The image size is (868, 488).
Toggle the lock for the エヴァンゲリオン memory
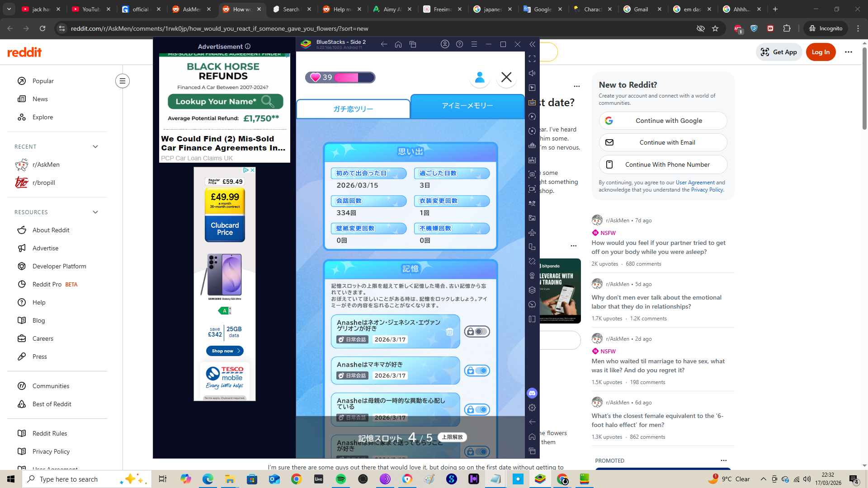[477, 332]
